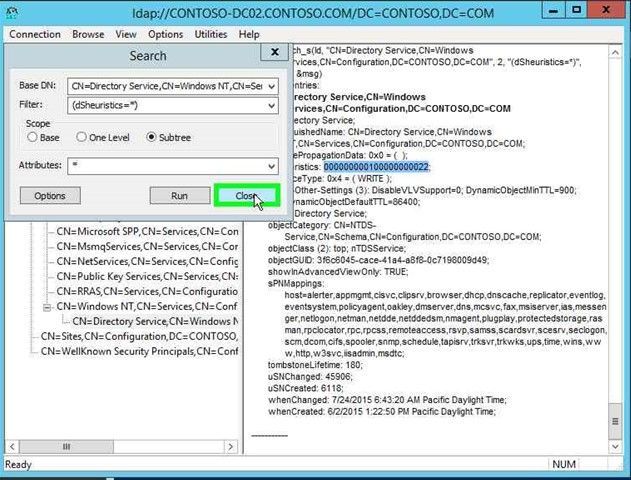Click tree pane horizontal scroll right arrow

point(231,447)
